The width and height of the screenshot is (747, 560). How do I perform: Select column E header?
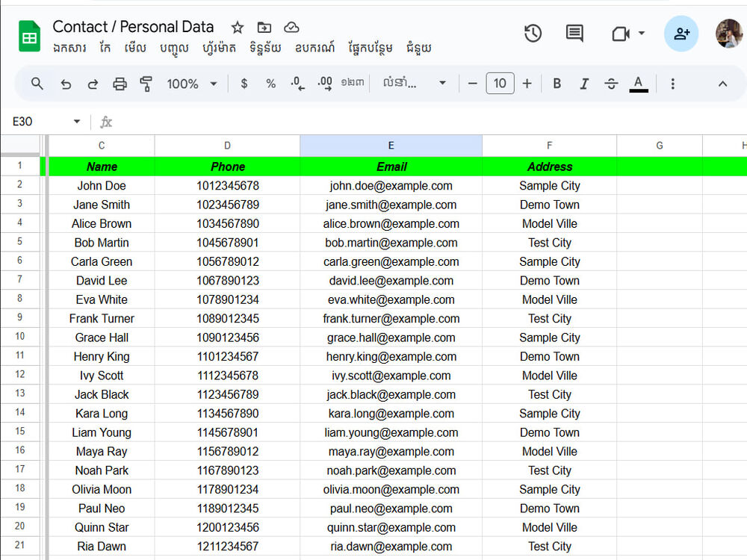(x=391, y=146)
